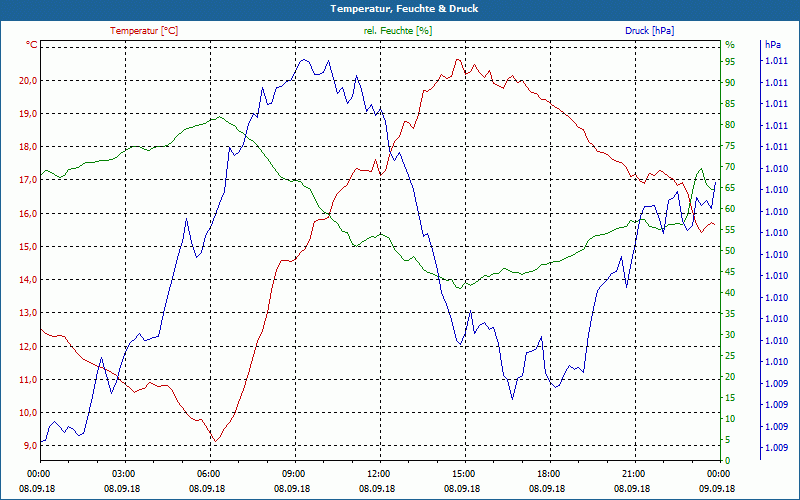Click the 09.09.18 date label
This screenshot has width=800, height=500.
[x=717, y=488]
